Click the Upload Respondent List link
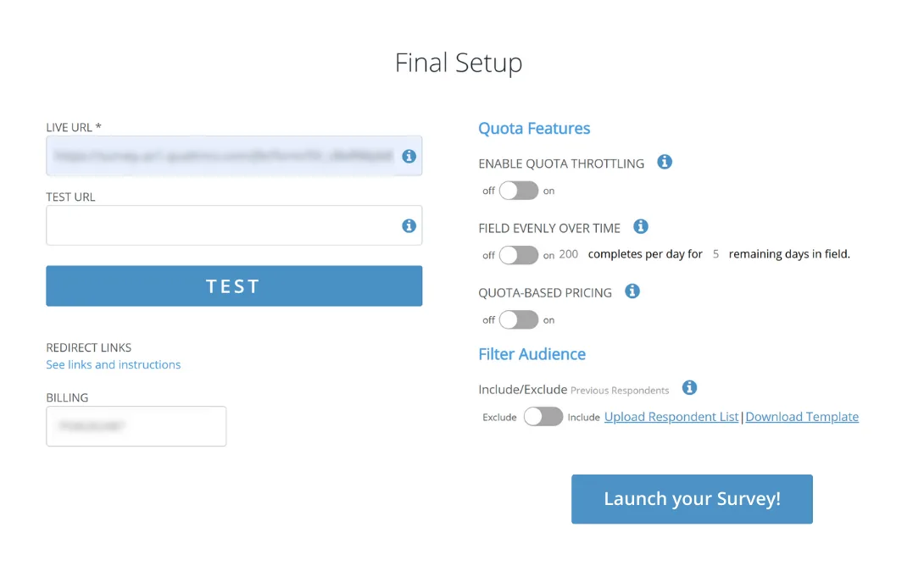This screenshot has height=566, width=924. pos(671,417)
